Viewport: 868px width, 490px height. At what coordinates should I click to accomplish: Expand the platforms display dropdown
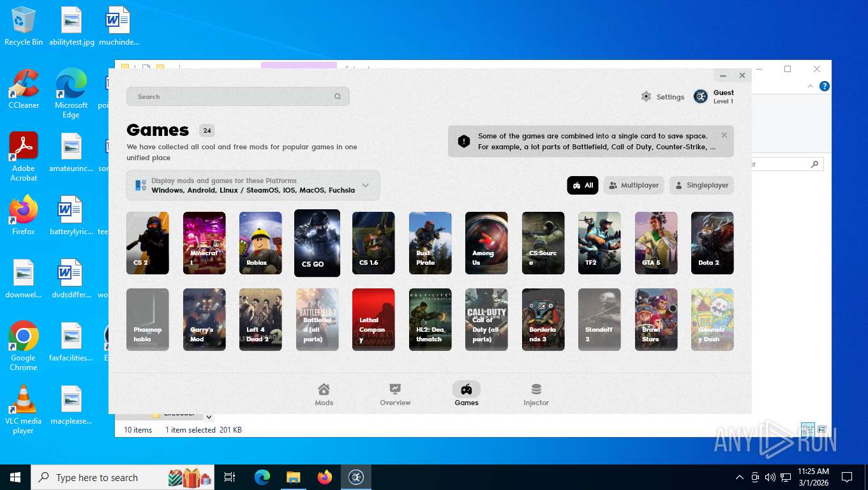[x=253, y=186]
